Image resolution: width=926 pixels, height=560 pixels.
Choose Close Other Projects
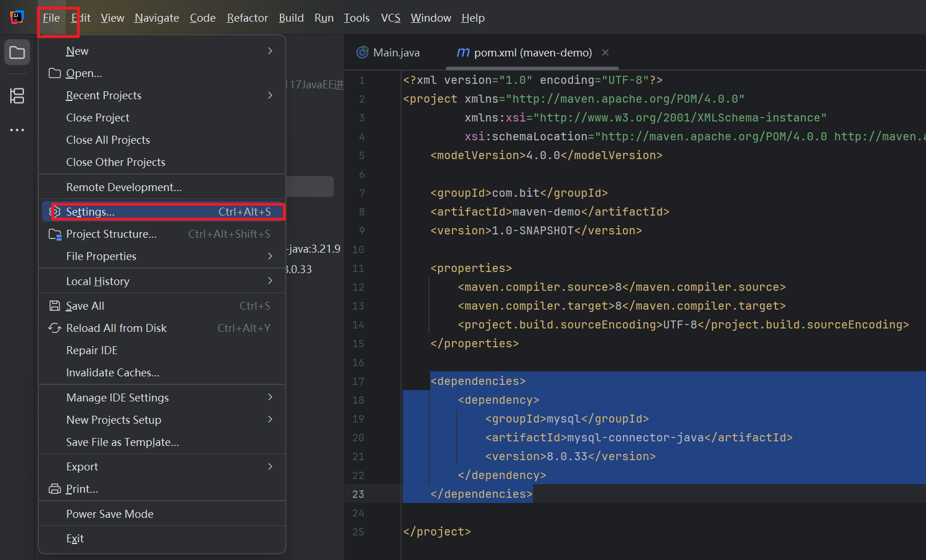coord(162,162)
